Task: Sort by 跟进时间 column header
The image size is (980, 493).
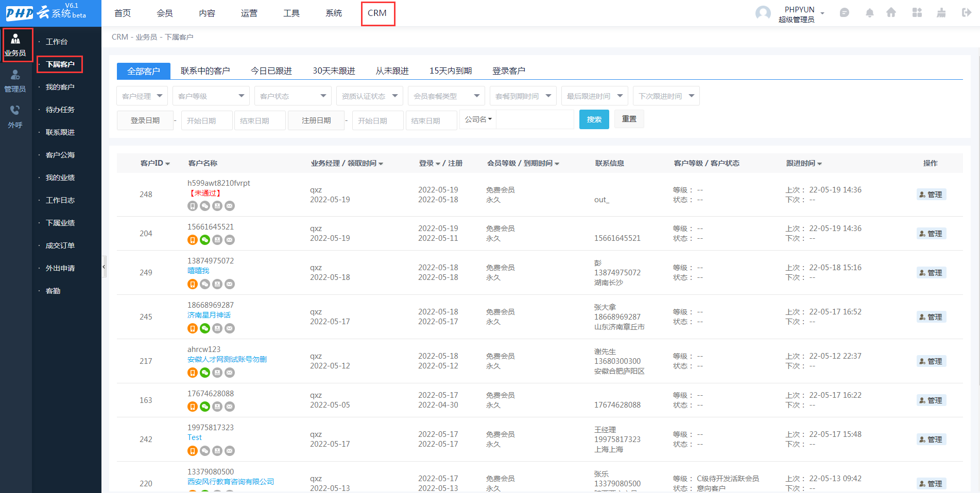Action: (804, 163)
